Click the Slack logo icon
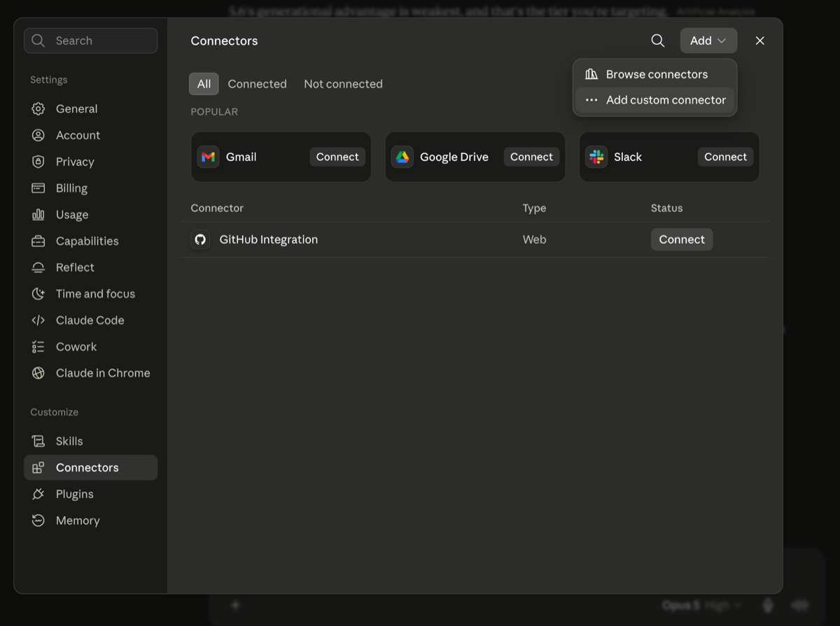 click(x=596, y=157)
